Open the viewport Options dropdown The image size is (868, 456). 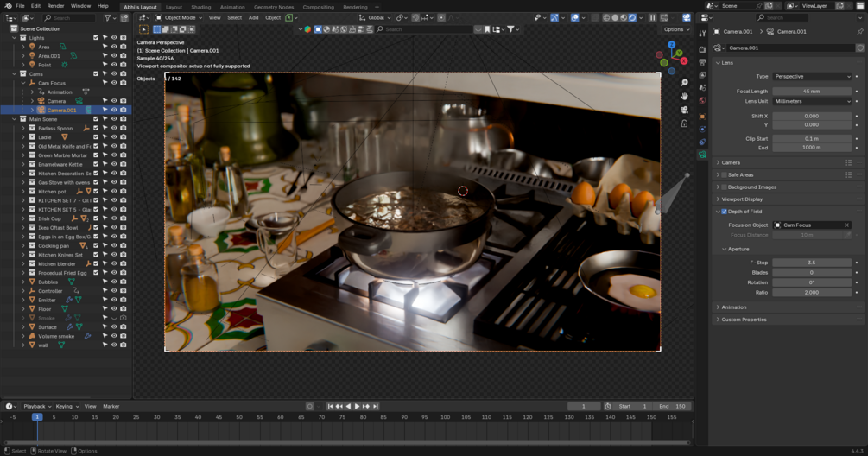676,29
